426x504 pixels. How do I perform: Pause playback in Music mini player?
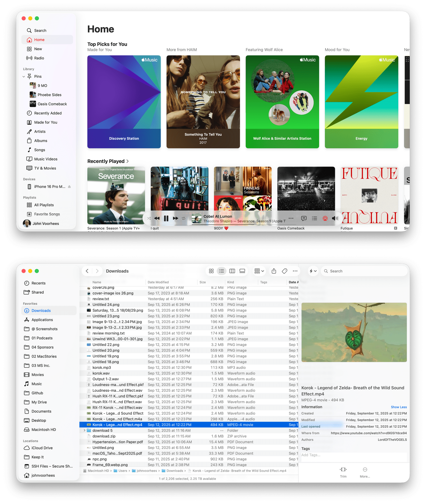tap(166, 218)
